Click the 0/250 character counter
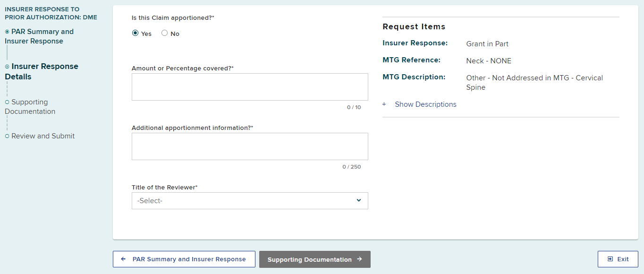Image resolution: width=644 pixels, height=274 pixels. click(x=352, y=166)
